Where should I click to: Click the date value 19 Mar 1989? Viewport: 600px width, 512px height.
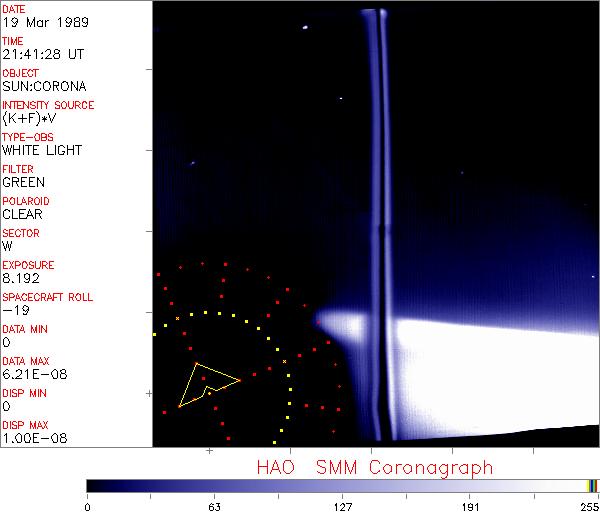tap(40, 22)
